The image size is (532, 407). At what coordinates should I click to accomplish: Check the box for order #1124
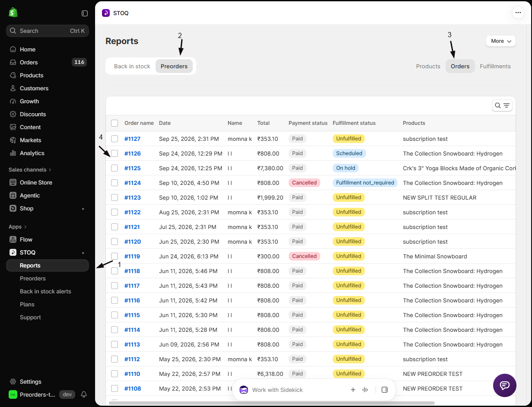point(115,183)
